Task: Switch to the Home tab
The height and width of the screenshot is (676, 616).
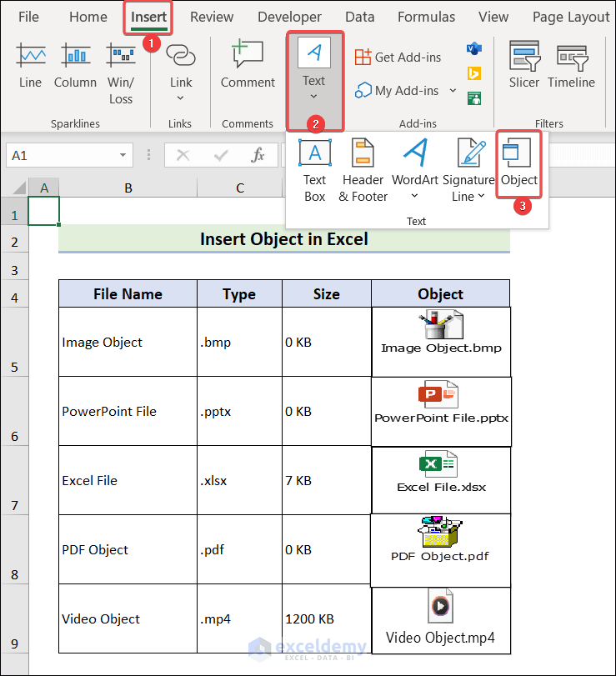Action: (x=88, y=17)
